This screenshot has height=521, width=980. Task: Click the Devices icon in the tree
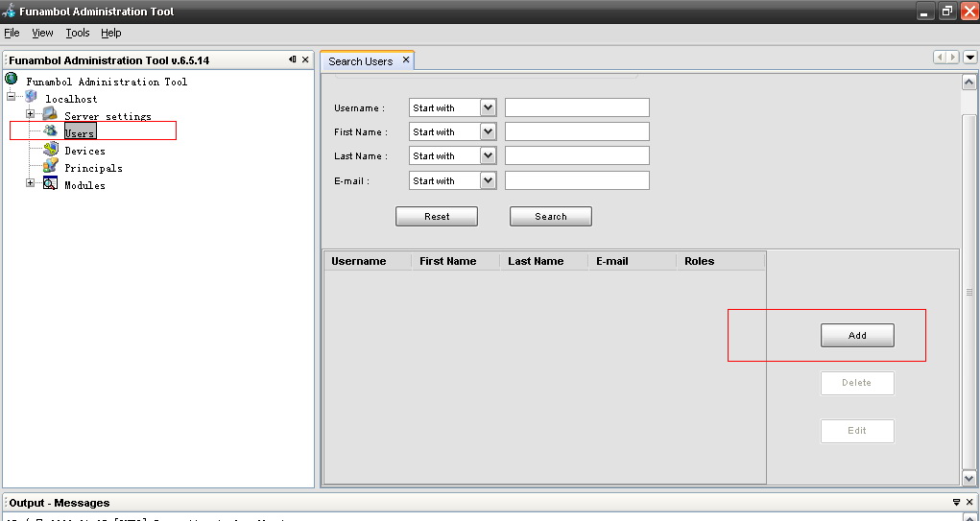tap(51, 150)
